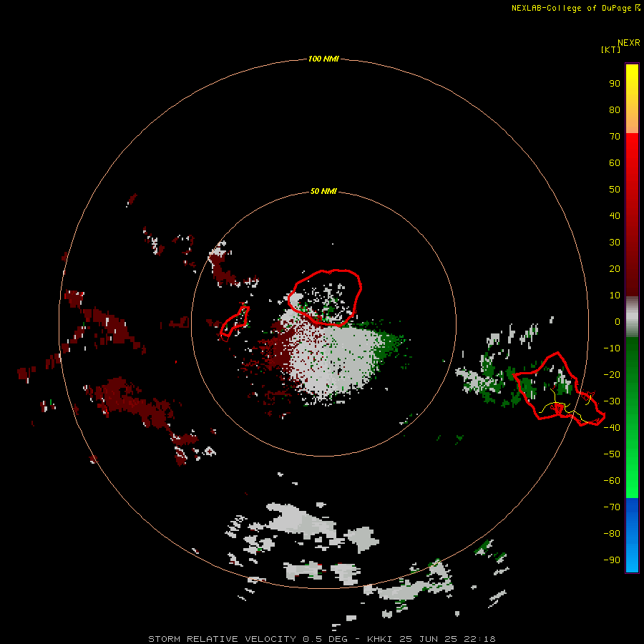
Task: Select the 50 NMI range ring label
Action: [x=323, y=191]
